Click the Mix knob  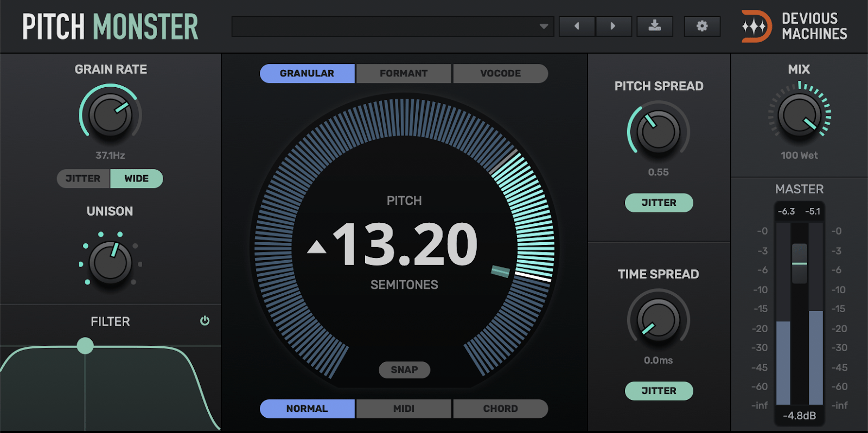[x=800, y=115]
